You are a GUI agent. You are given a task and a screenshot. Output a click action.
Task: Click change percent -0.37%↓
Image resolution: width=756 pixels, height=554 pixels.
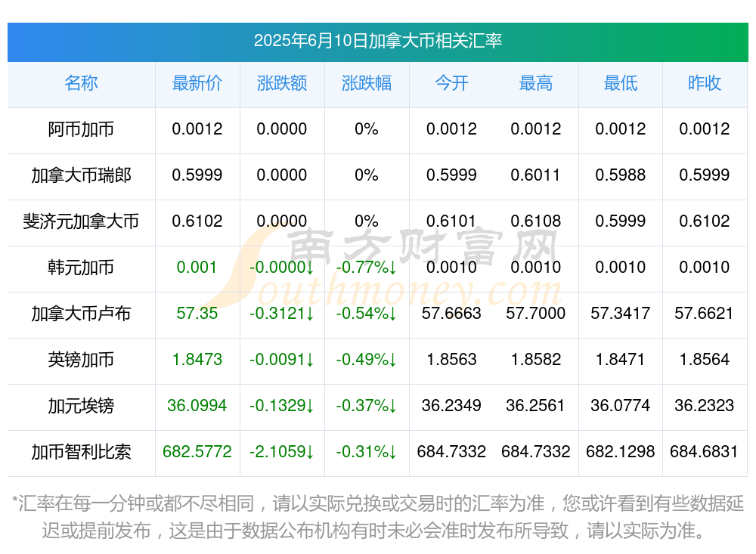coord(367,406)
